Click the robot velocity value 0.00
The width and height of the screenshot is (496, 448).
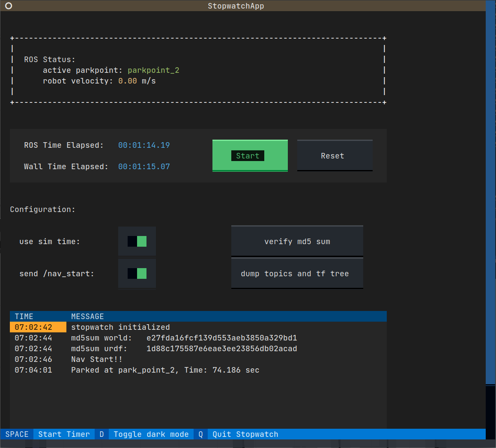(128, 81)
